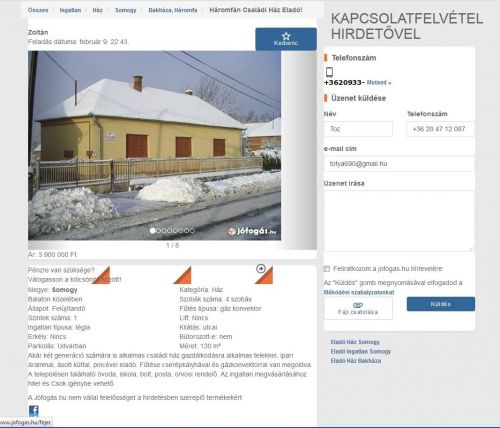Open the Somogy breadcrumb item
500x428 pixels.
pyautogui.click(x=126, y=10)
